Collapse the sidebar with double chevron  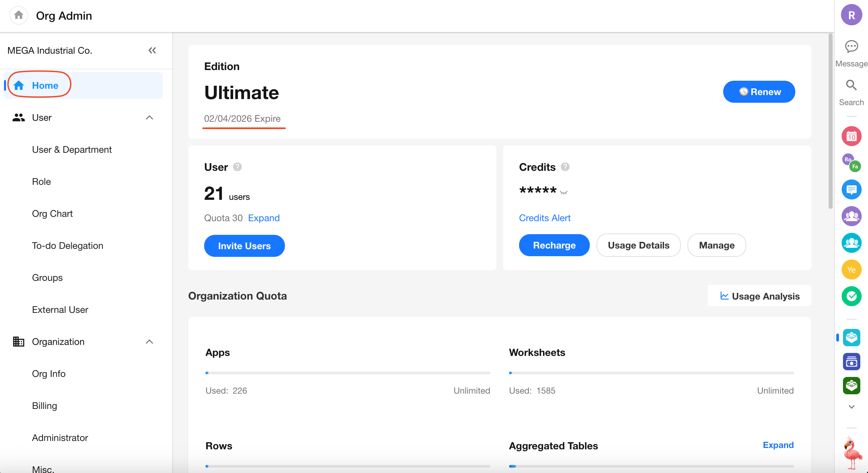tap(152, 50)
